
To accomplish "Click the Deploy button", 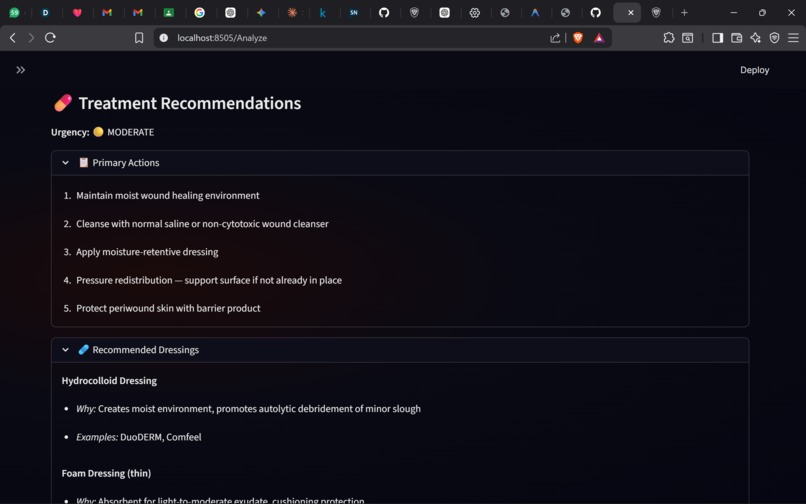I will pos(754,70).
